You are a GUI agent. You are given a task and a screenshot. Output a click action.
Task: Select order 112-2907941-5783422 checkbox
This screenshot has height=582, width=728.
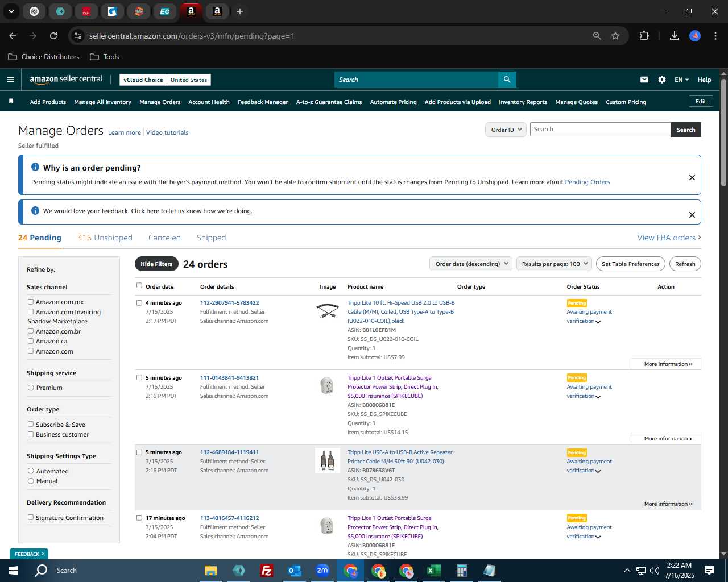coord(139,303)
